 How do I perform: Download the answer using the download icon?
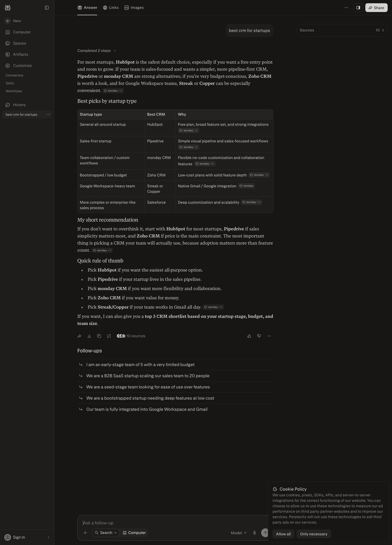tap(89, 336)
